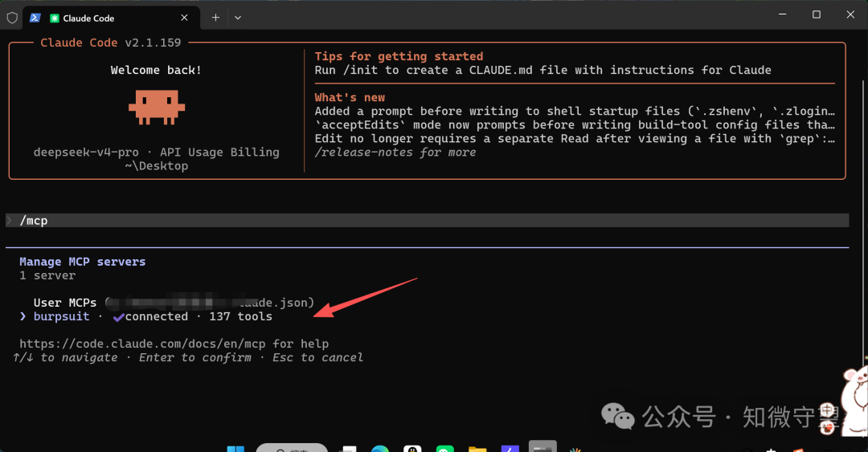The height and width of the screenshot is (452, 868).
Task: Close the terminal window
Action: tap(850, 14)
